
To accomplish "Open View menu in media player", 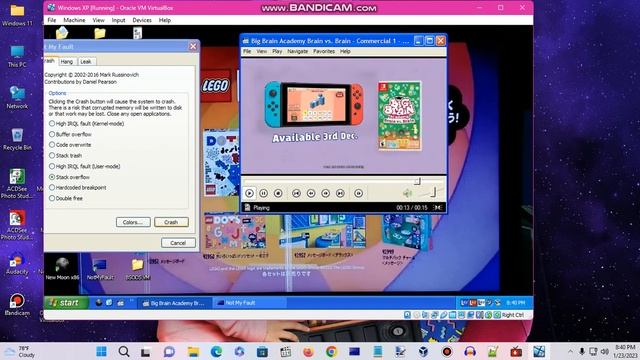I will click(x=262, y=51).
